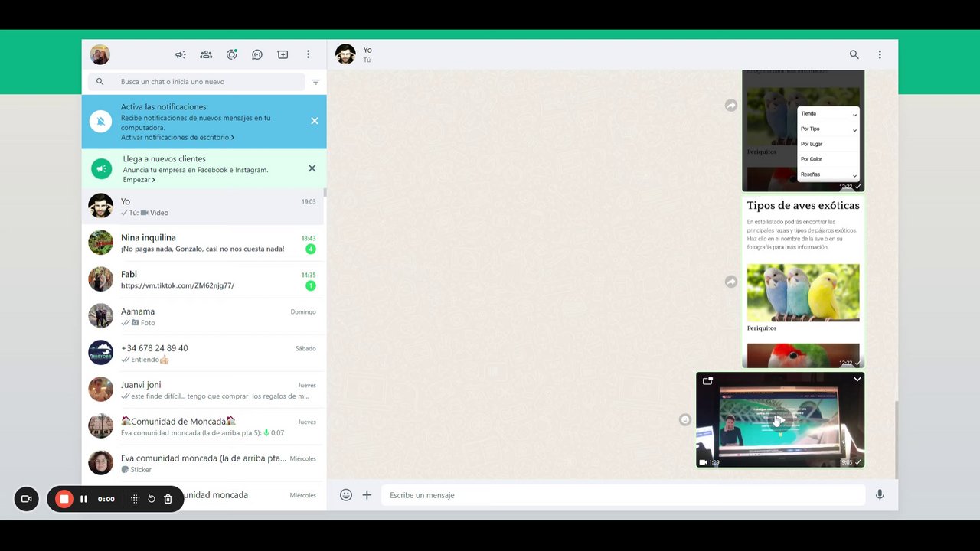Click the unread badge '1' on Fabi
This screenshot has width=980, height=551.
[310, 286]
